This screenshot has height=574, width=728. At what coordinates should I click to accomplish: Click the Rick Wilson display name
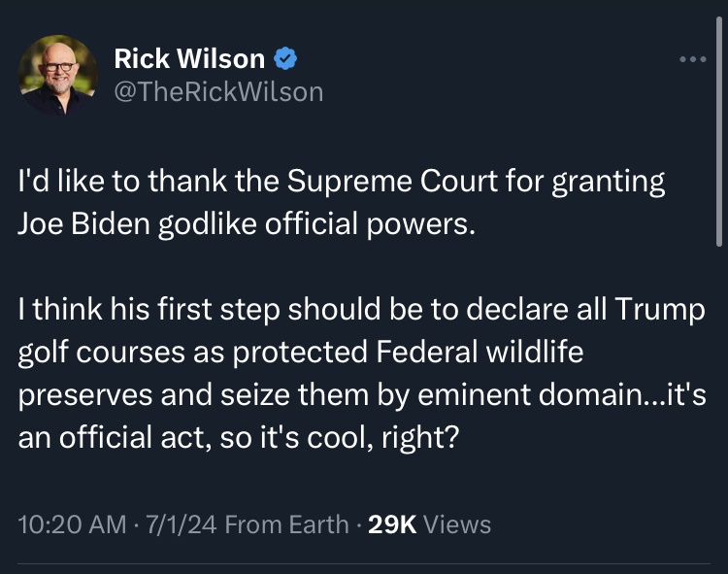coord(189,58)
